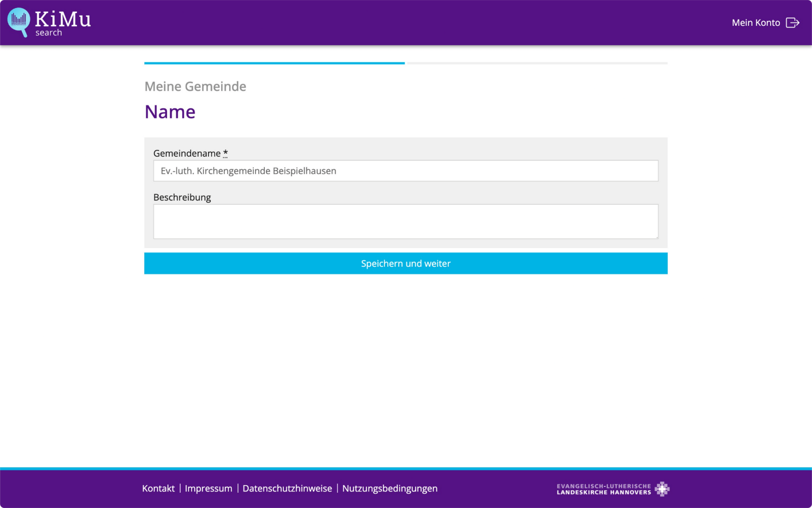Click the Beschreibung label
This screenshot has width=812, height=508.
(182, 197)
